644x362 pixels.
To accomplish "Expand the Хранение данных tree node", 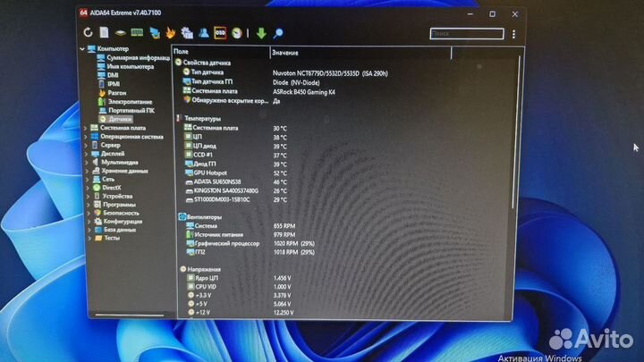I will tap(87, 171).
